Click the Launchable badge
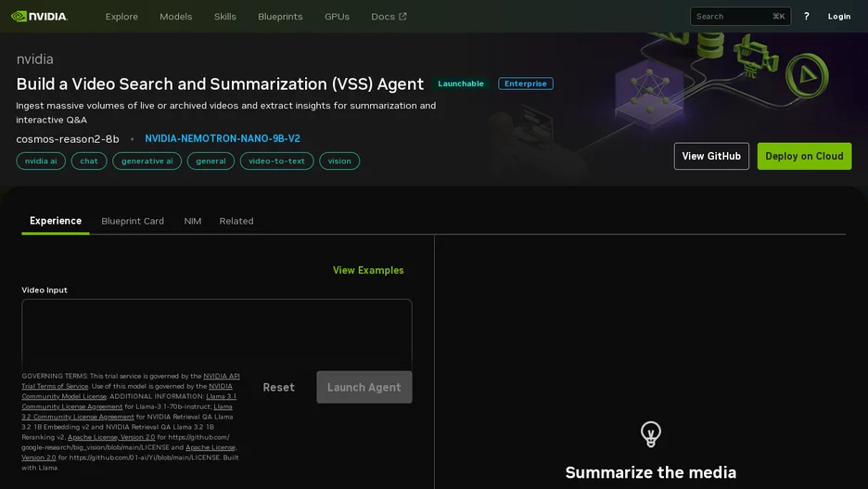868x489 pixels. [461, 84]
